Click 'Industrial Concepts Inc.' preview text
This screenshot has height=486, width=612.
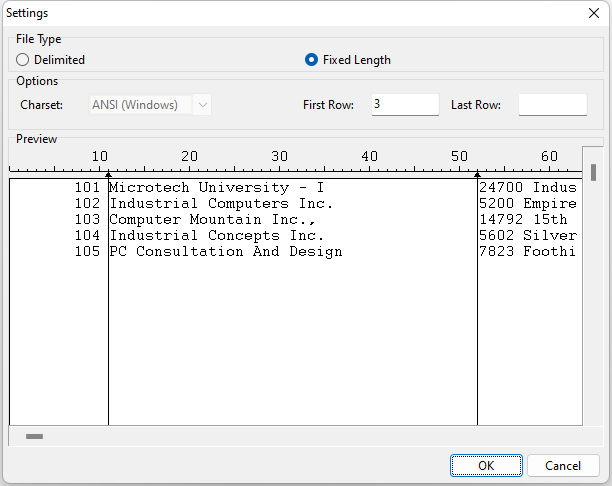(217, 236)
